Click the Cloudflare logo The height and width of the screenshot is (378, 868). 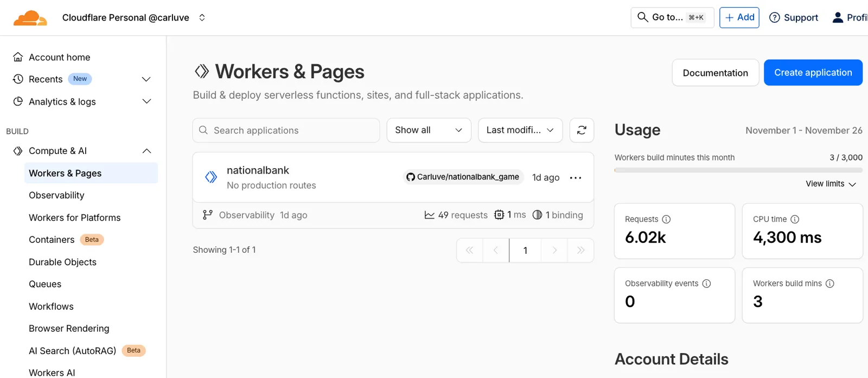pyautogui.click(x=30, y=18)
